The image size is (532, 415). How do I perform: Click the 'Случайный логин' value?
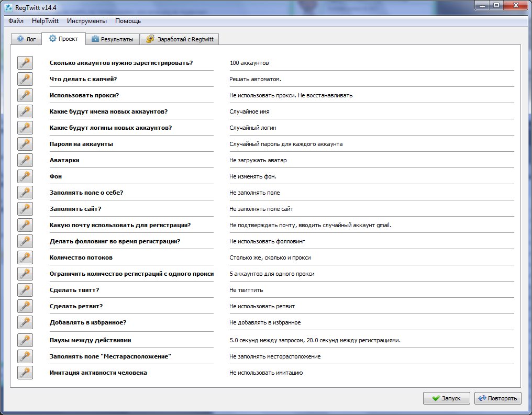253,128
